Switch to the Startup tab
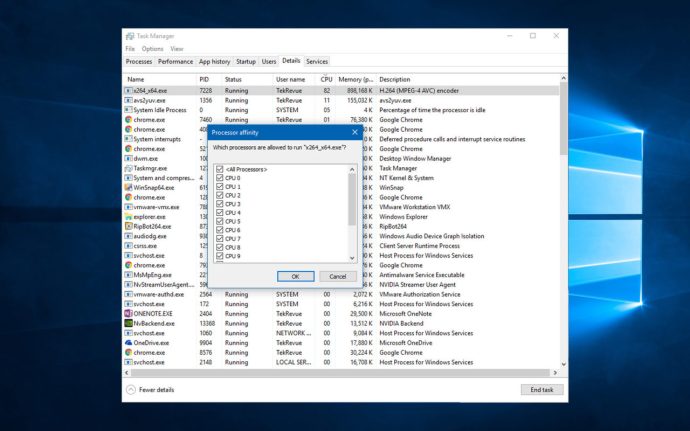 tap(246, 62)
